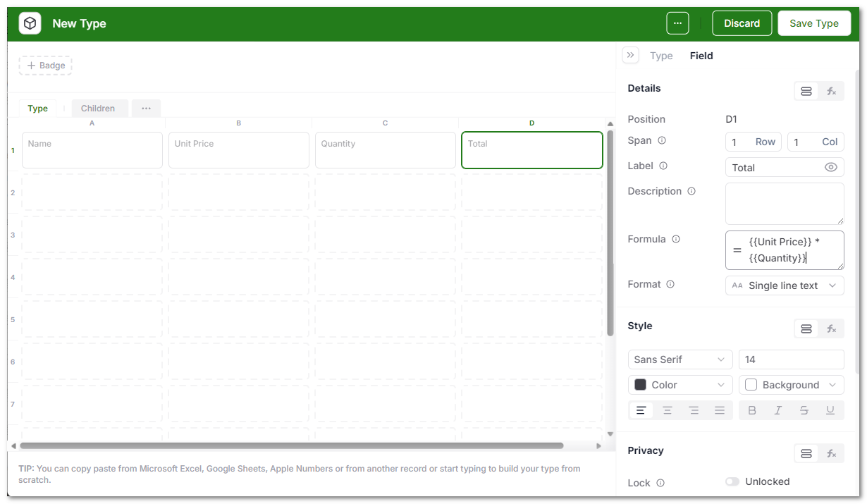Screen dimensions: 867x504
Task: Click the font size field showing 14
Action: click(791, 359)
